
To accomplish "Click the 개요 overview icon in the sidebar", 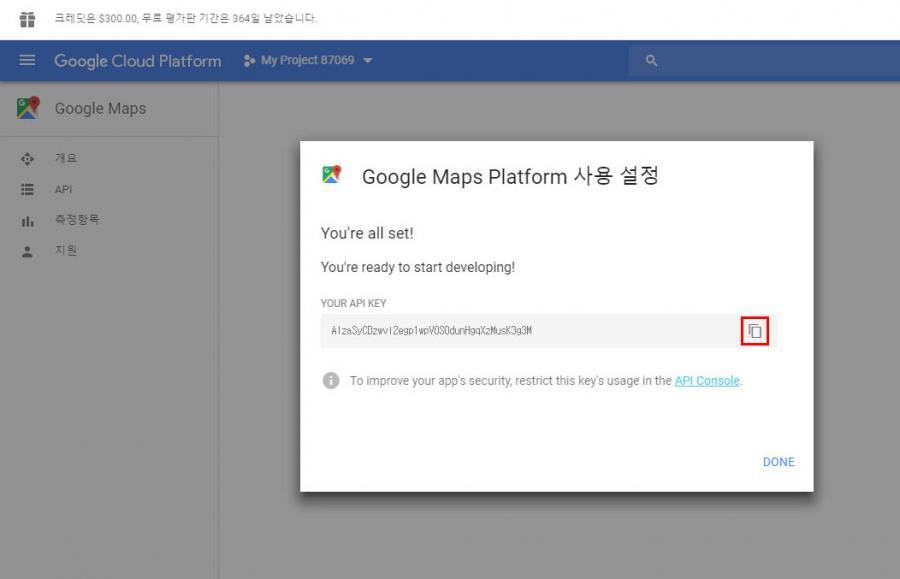I will tap(28, 159).
